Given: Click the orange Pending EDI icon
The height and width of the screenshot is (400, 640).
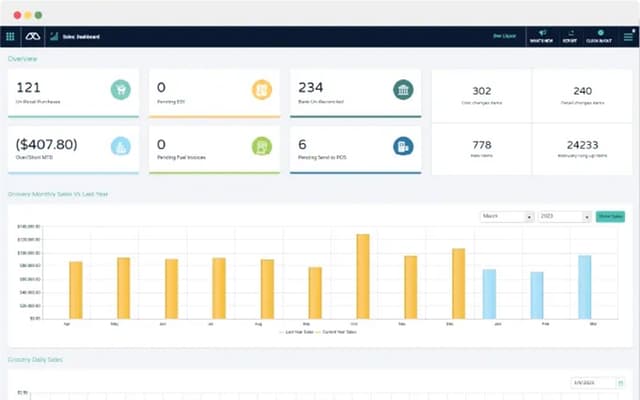Looking at the screenshot, I should click(x=262, y=89).
